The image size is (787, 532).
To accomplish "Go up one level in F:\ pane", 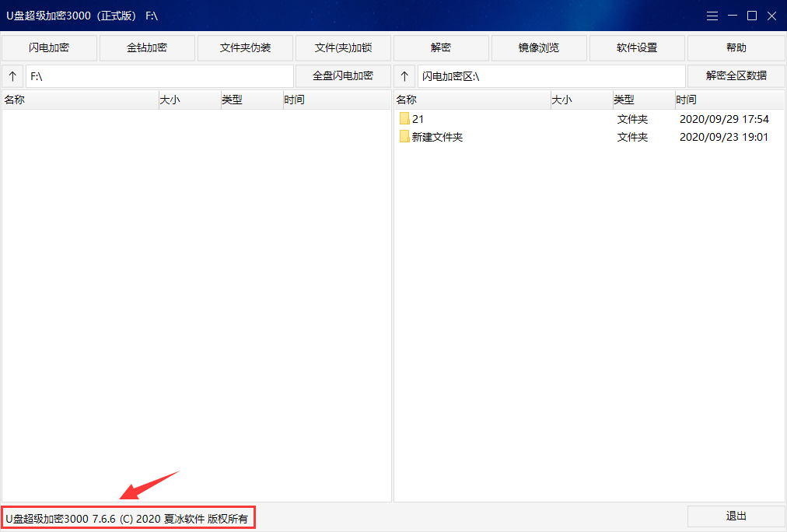I will [12, 76].
